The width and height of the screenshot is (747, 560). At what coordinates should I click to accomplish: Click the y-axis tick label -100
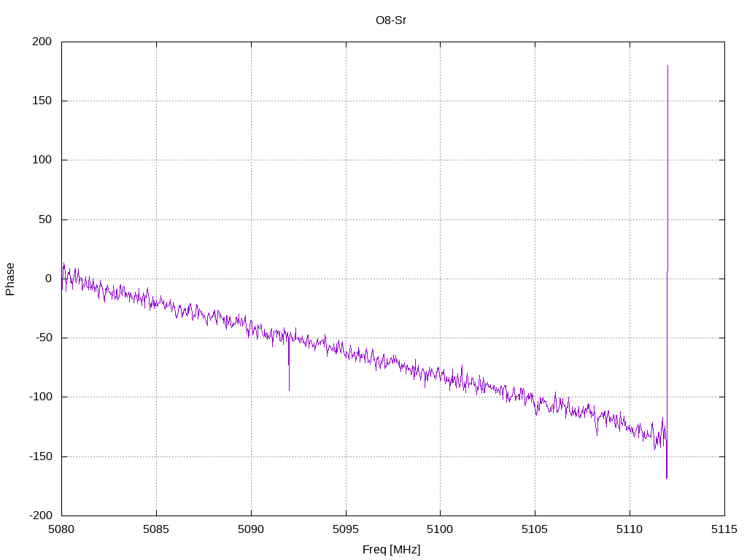pyautogui.click(x=41, y=397)
